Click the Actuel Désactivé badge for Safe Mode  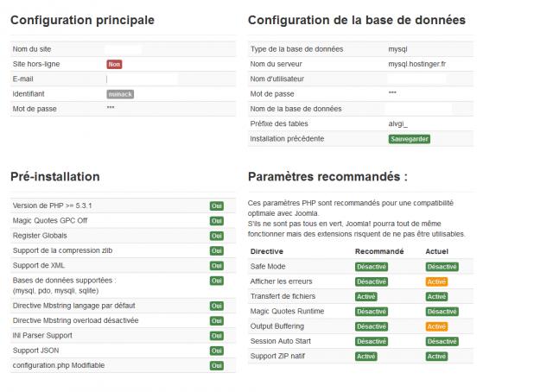click(x=442, y=267)
